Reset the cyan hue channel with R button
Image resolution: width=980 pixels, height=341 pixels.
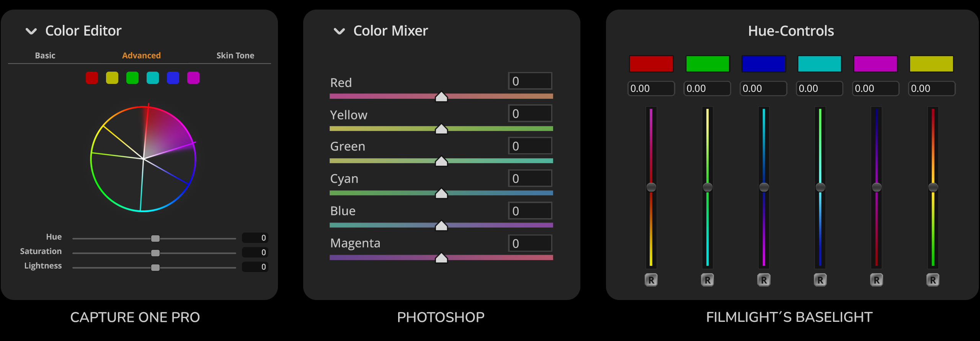[x=820, y=280]
